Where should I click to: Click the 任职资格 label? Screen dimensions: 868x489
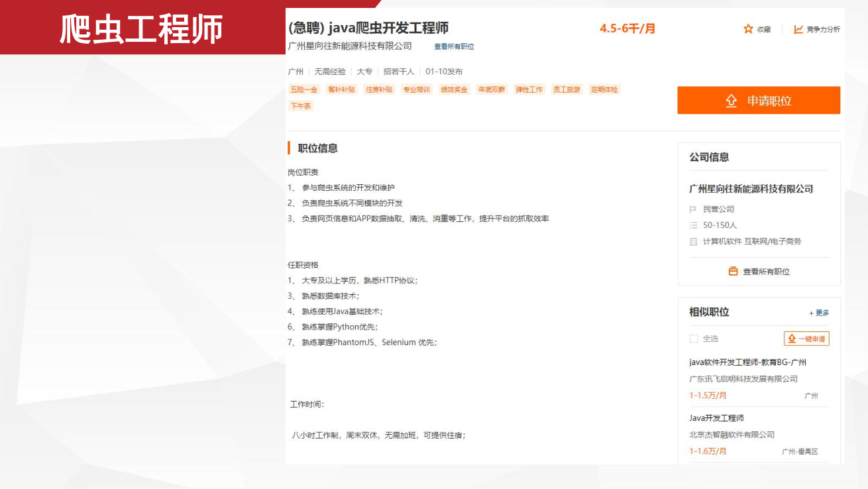coord(303,265)
